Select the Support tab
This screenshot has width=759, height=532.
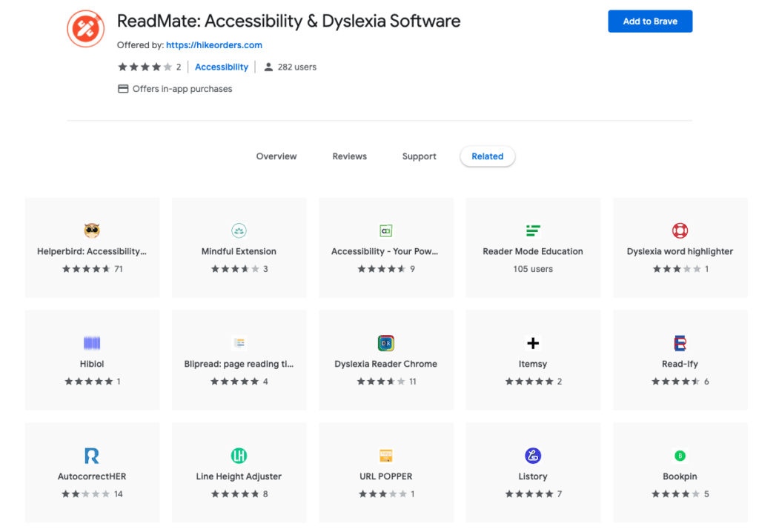pyautogui.click(x=419, y=156)
